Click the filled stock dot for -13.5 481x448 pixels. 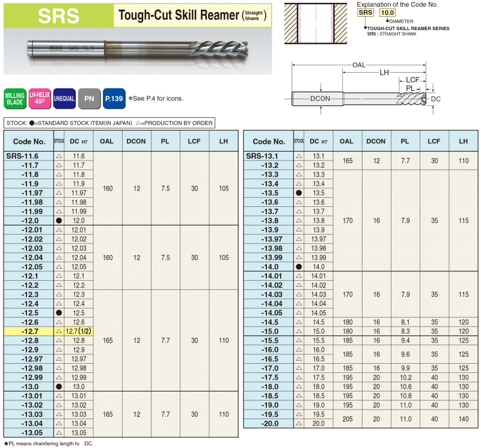299,193
